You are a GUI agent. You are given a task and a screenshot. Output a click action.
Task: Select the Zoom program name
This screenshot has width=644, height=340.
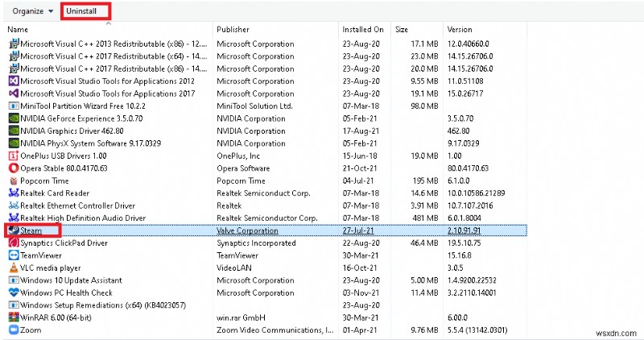(31, 330)
